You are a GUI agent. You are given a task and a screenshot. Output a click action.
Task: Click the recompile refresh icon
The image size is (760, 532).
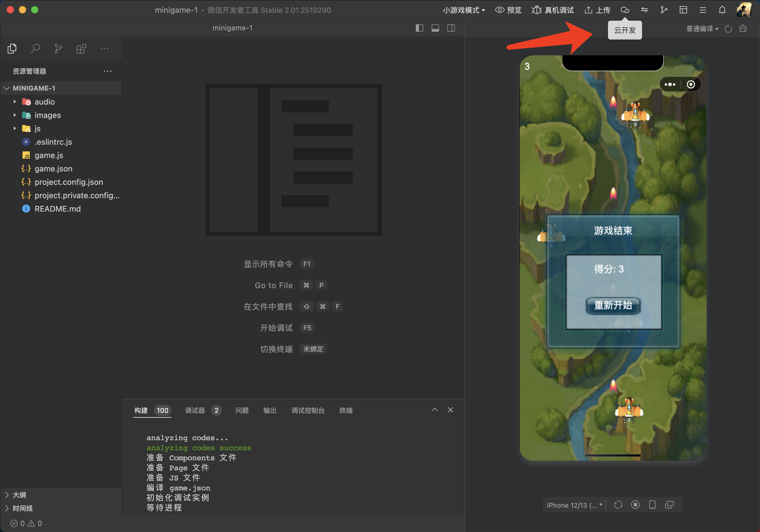[x=728, y=29]
